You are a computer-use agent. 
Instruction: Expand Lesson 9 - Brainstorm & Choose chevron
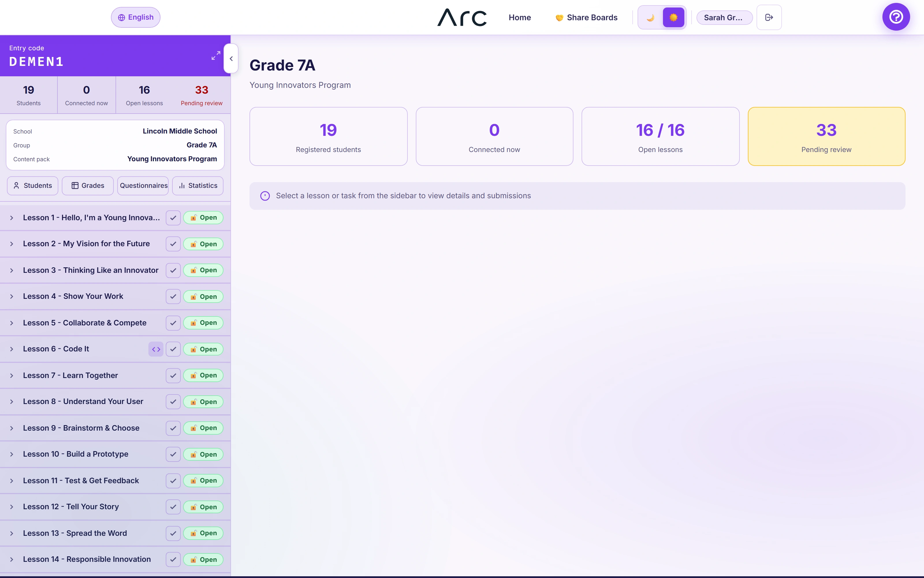click(12, 428)
